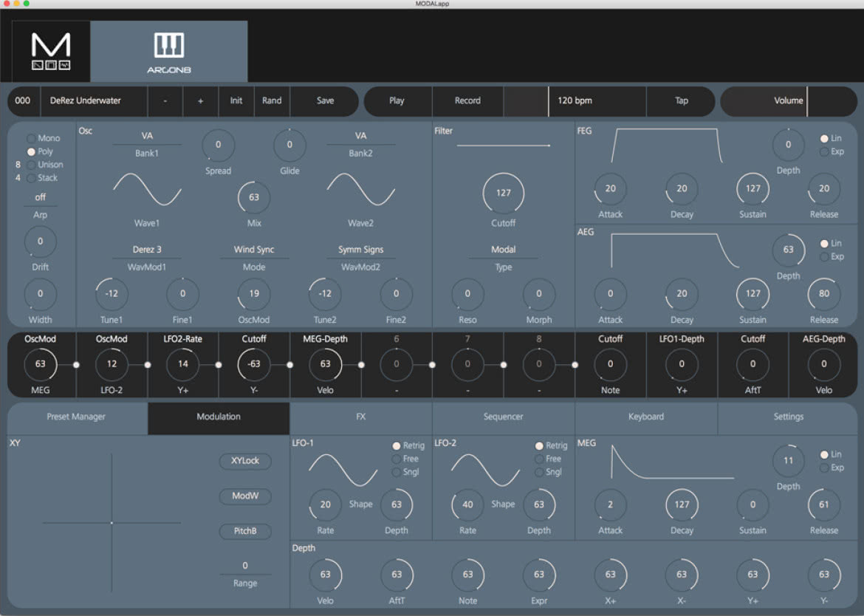
Task: Click inside the XY pad
Action: coord(112,523)
